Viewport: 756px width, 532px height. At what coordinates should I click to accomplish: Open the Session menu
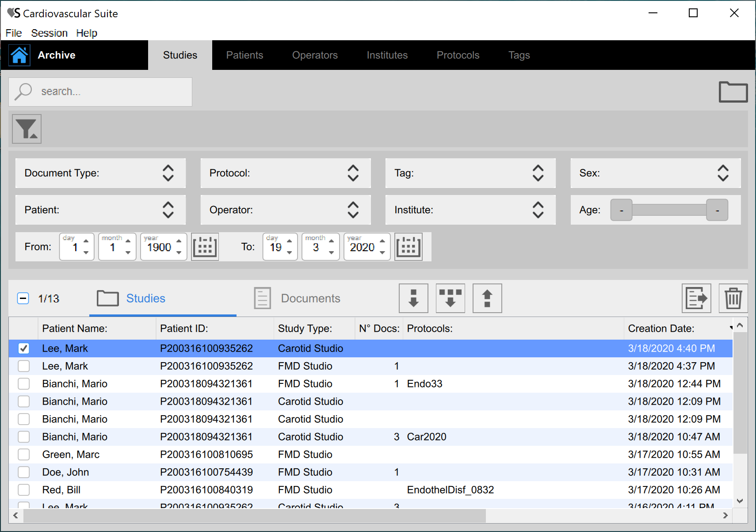(49, 33)
